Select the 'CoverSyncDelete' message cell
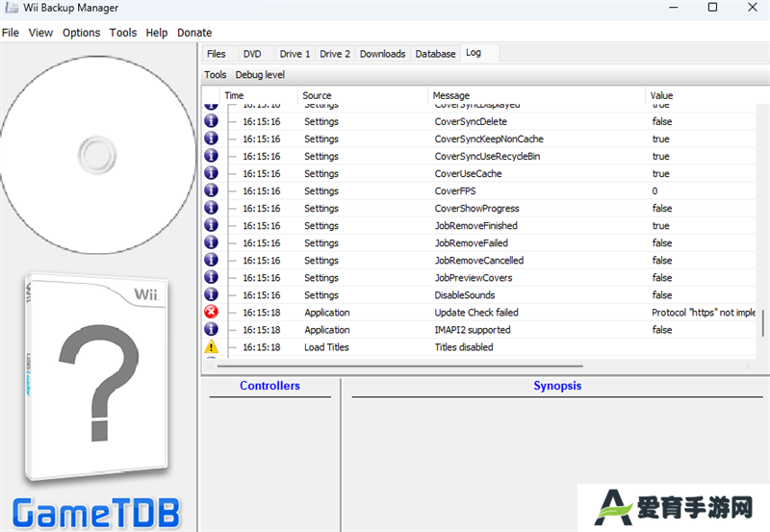Image resolution: width=770 pixels, height=532 pixels. tap(471, 121)
